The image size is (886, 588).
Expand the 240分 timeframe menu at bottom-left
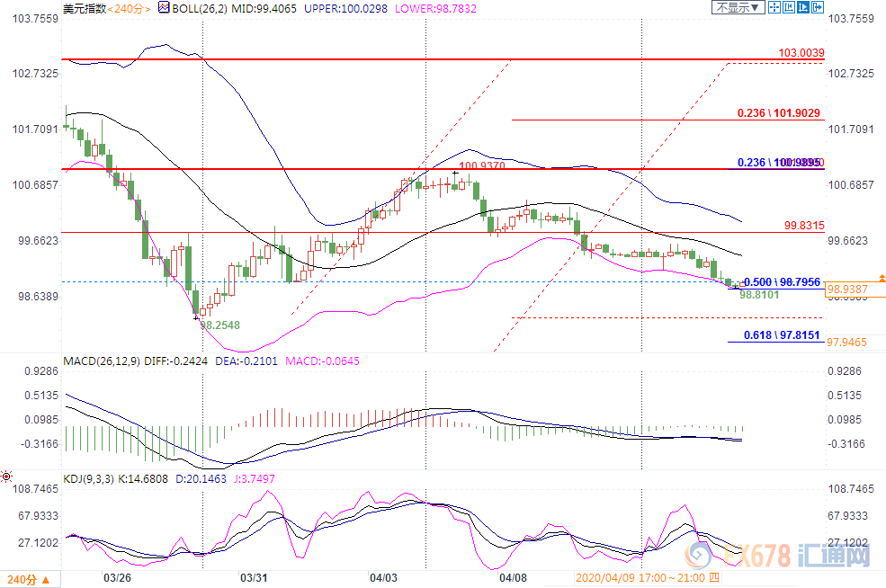point(31,578)
